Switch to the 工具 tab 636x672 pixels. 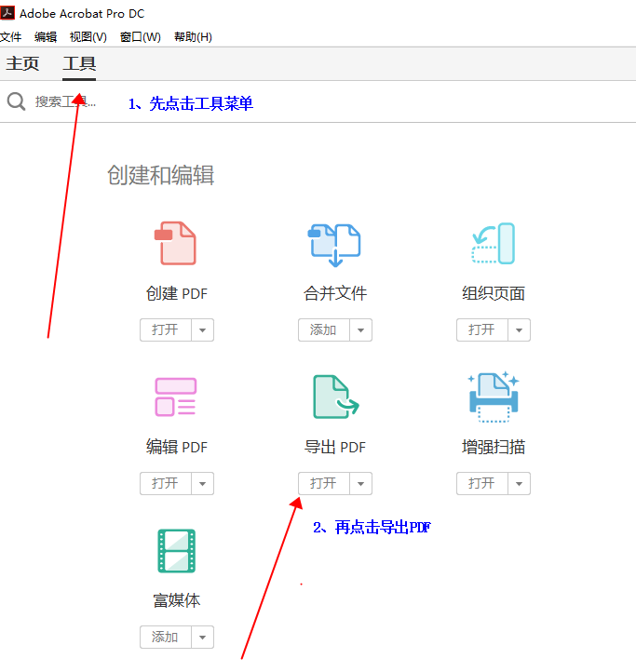coord(79,63)
